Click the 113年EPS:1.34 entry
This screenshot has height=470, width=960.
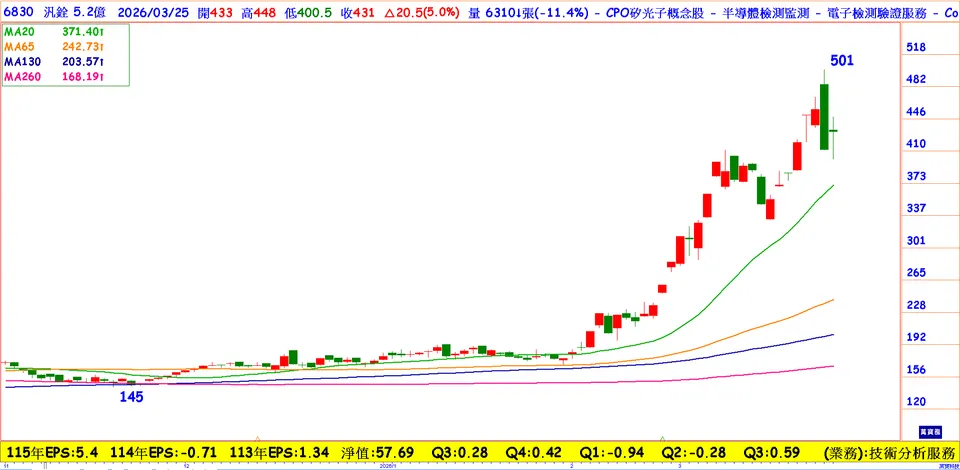(x=280, y=453)
